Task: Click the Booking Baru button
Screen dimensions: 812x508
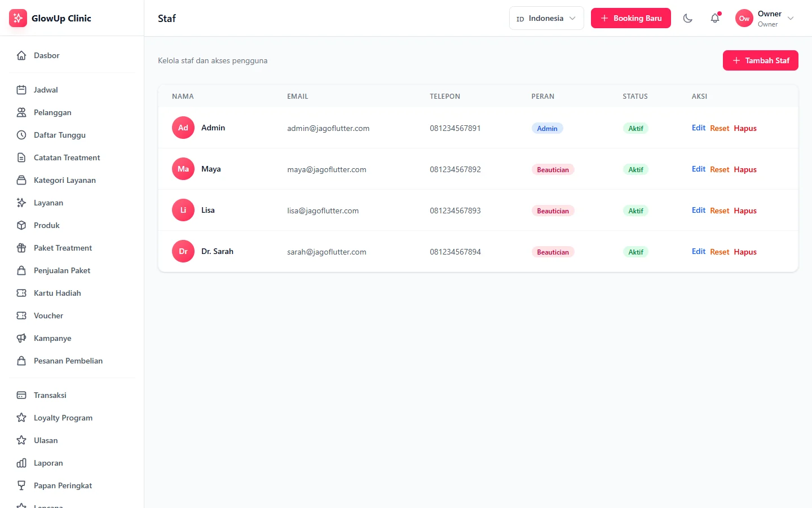Action: pos(630,18)
